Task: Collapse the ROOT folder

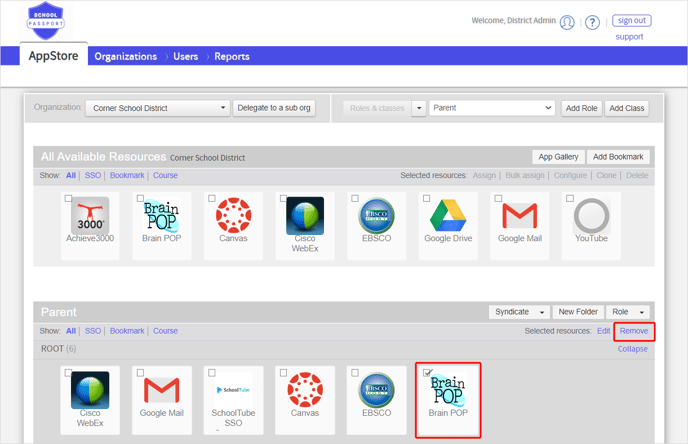Action: pos(632,349)
